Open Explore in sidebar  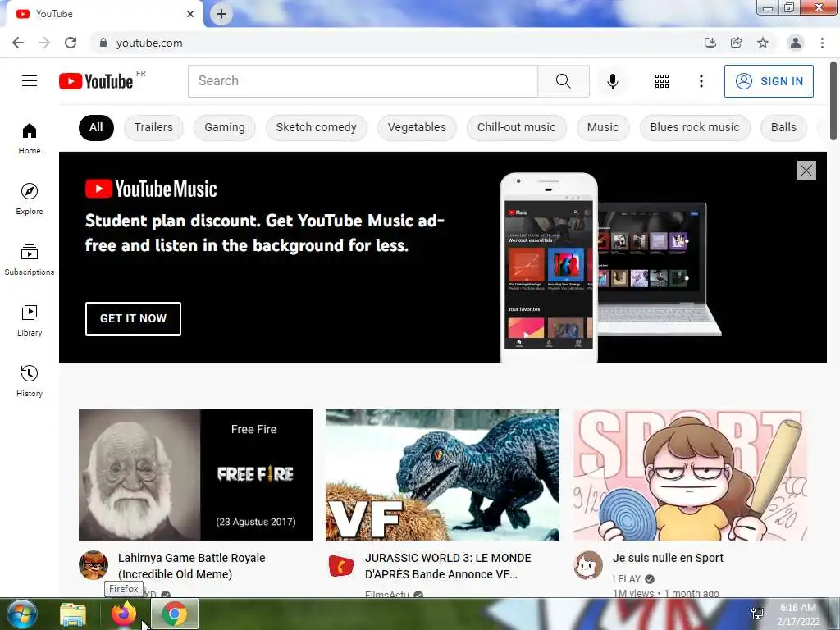pyautogui.click(x=30, y=199)
